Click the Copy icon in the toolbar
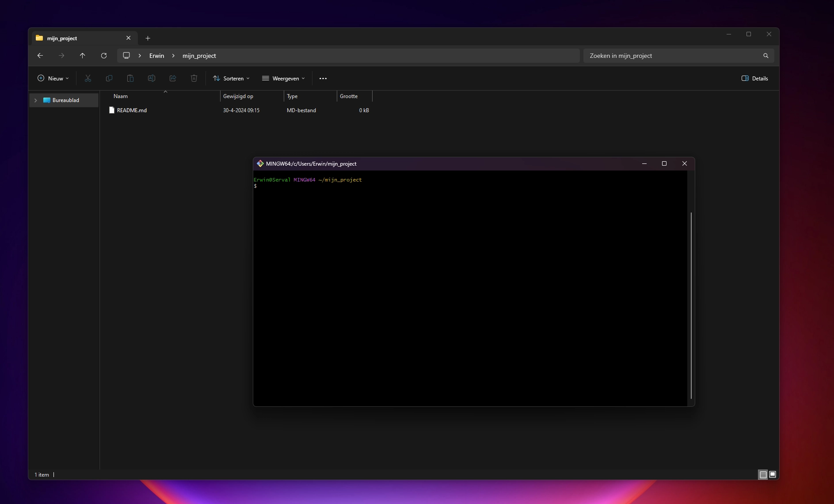Image resolution: width=834 pixels, height=504 pixels. coord(109,78)
